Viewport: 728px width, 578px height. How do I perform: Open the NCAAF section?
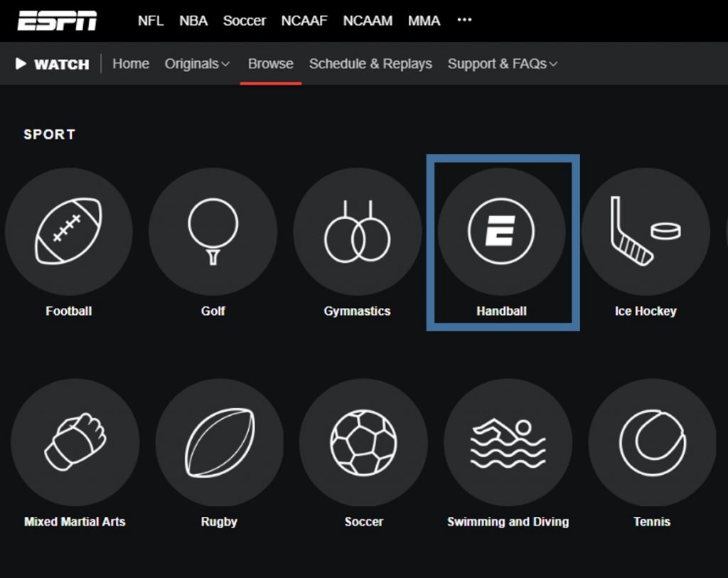coord(304,21)
